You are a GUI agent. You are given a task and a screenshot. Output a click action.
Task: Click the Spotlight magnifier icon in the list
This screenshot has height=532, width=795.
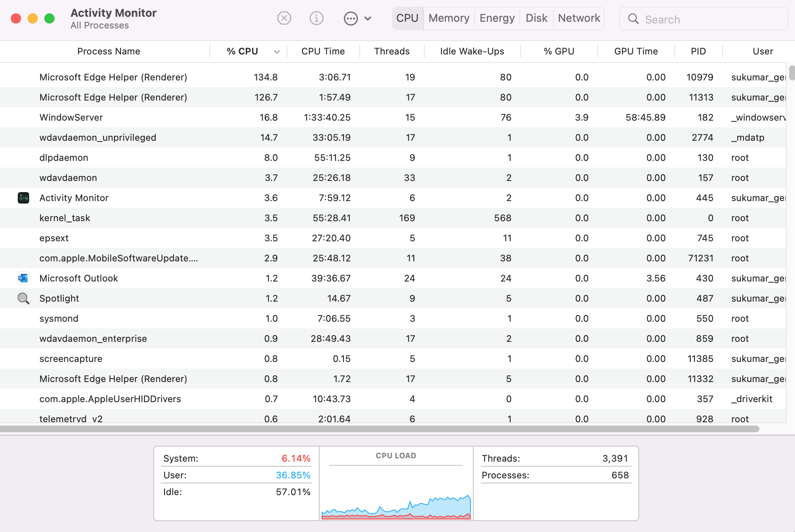[x=23, y=298]
